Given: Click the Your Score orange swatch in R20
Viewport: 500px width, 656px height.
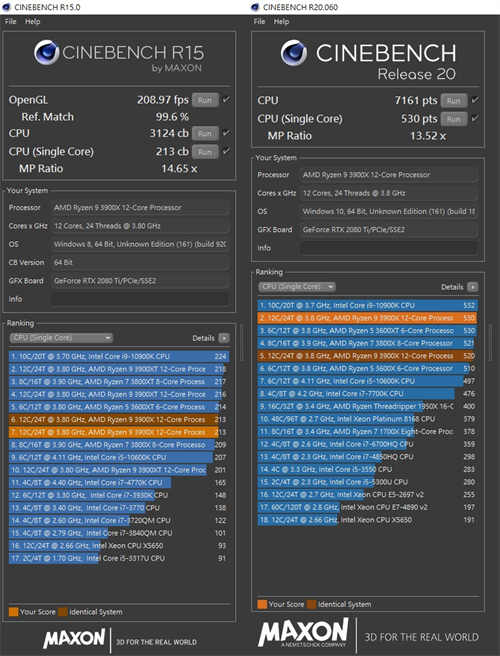Looking at the screenshot, I should pyautogui.click(x=262, y=605).
